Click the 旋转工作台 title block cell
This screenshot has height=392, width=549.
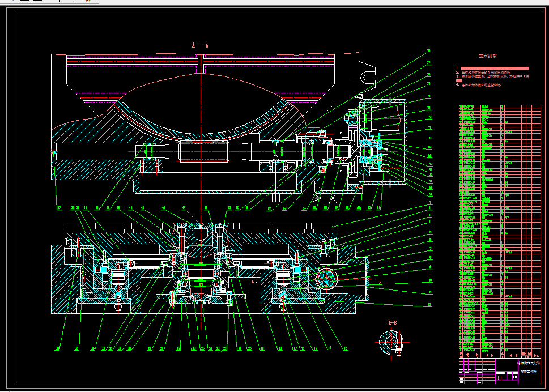529,372
